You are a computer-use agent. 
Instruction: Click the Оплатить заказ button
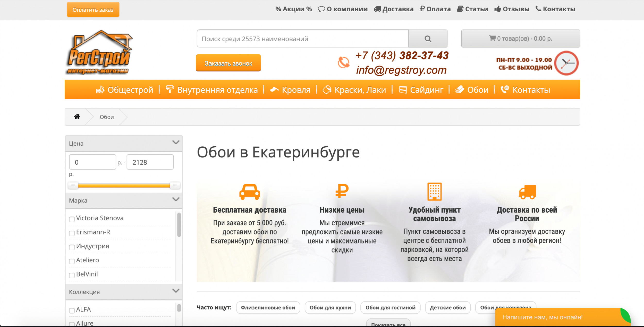93,10
